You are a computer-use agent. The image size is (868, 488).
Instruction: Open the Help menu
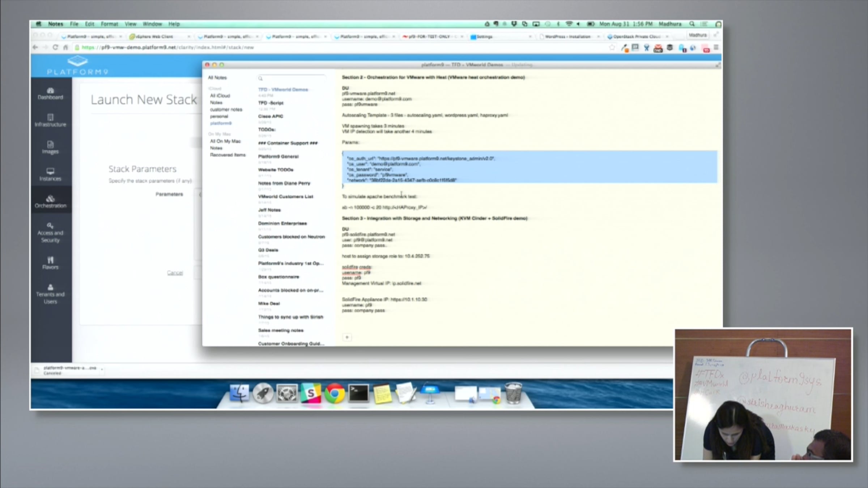(174, 24)
